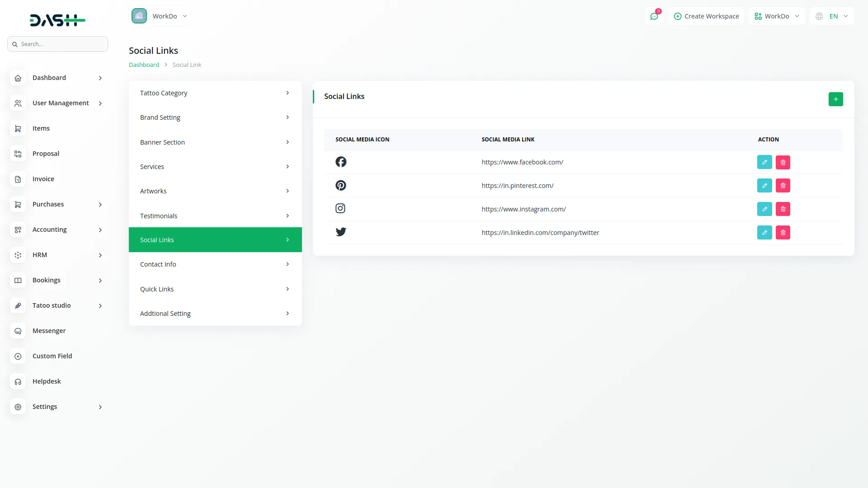Delete the Instagram social link

783,209
